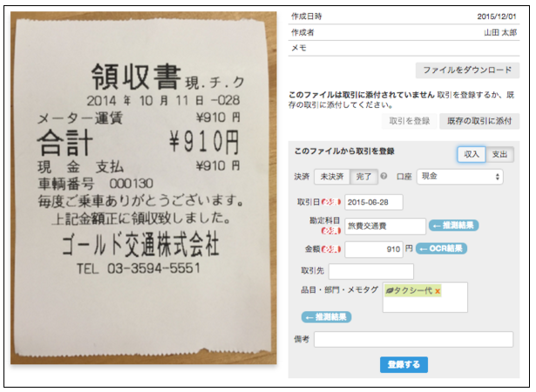Click the blue 登録する submit button
The width and height of the screenshot is (536, 392).
pyautogui.click(x=404, y=365)
